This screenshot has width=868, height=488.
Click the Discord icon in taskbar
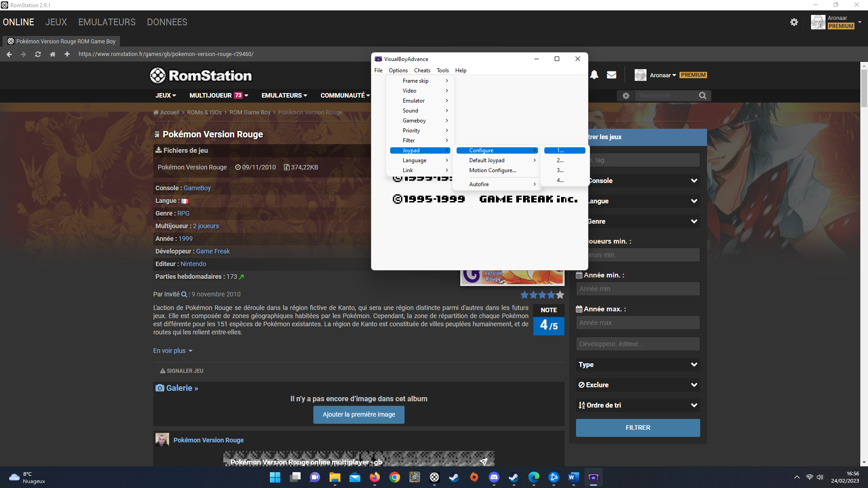[x=494, y=477]
